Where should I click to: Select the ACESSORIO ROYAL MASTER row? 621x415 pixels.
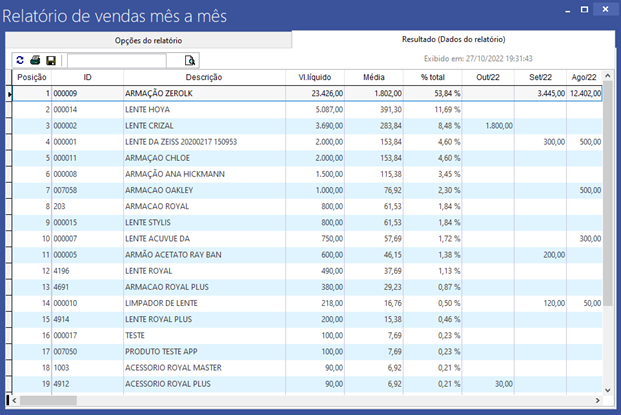pyautogui.click(x=204, y=368)
